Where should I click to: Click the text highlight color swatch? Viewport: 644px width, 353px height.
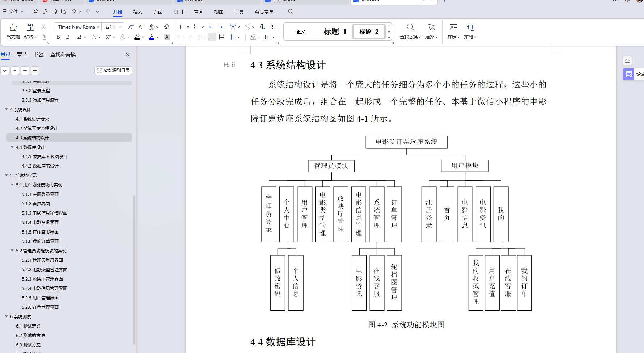137,37
